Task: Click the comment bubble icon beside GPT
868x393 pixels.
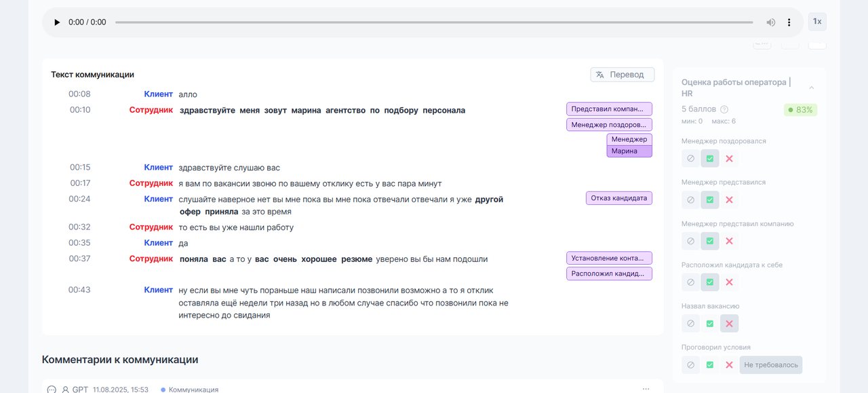Action: [x=51, y=390]
